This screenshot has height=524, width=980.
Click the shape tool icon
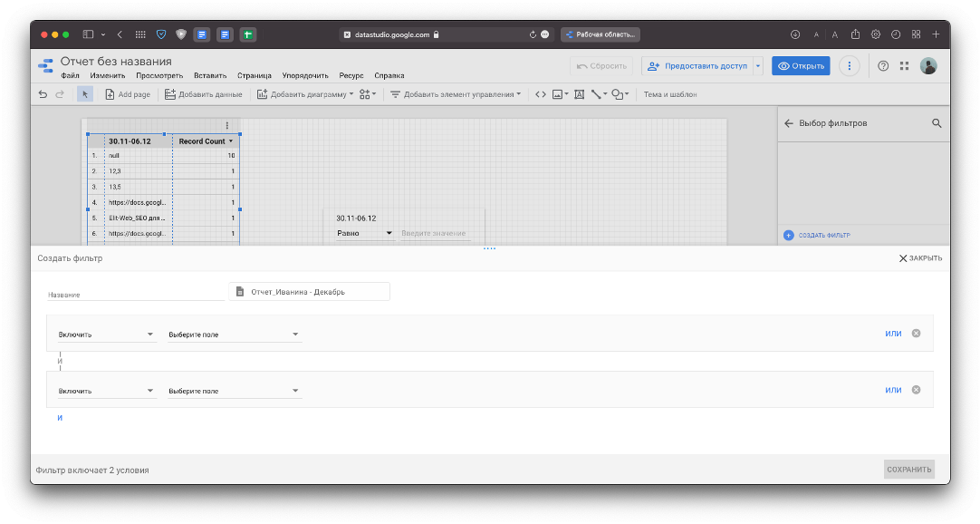pyautogui.click(x=620, y=94)
